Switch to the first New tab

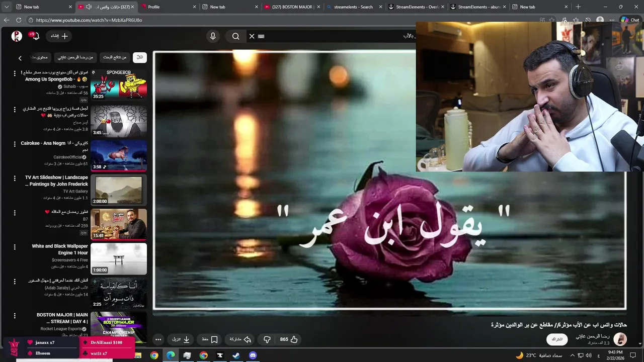point(43,7)
